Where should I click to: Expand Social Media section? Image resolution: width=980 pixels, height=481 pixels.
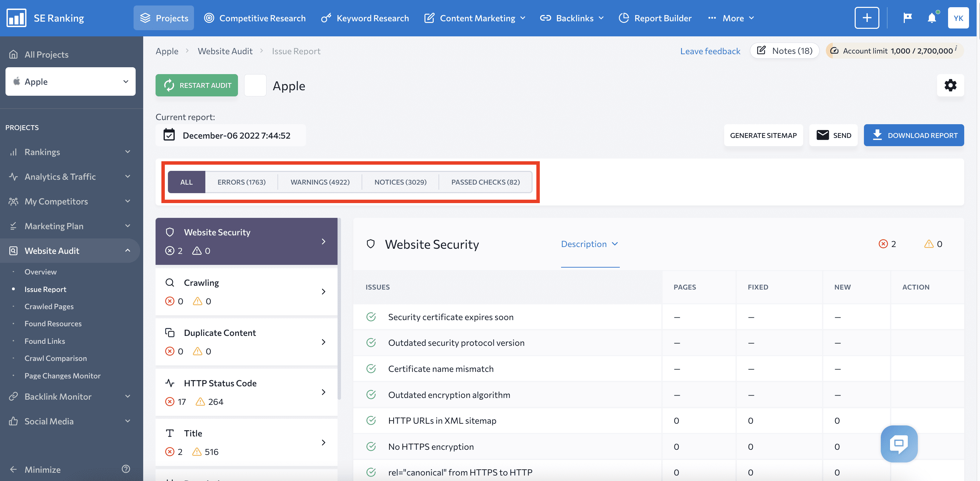pos(70,421)
